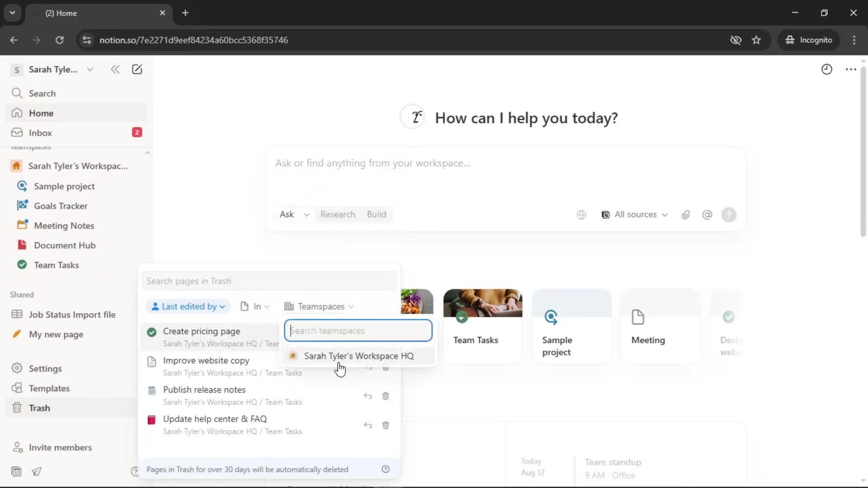Restore the Update help center & FAQ page

[x=368, y=425]
